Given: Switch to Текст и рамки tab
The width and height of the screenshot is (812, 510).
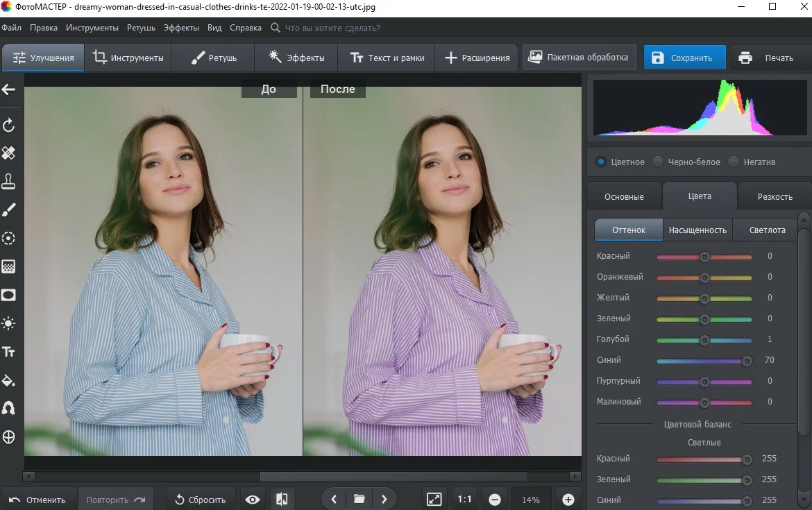Looking at the screenshot, I should (387, 58).
